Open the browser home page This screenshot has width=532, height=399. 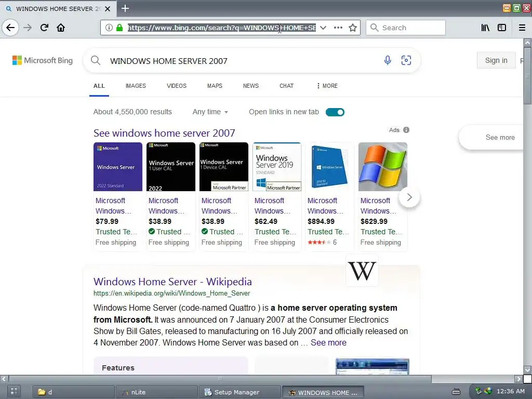[x=61, y=28]
